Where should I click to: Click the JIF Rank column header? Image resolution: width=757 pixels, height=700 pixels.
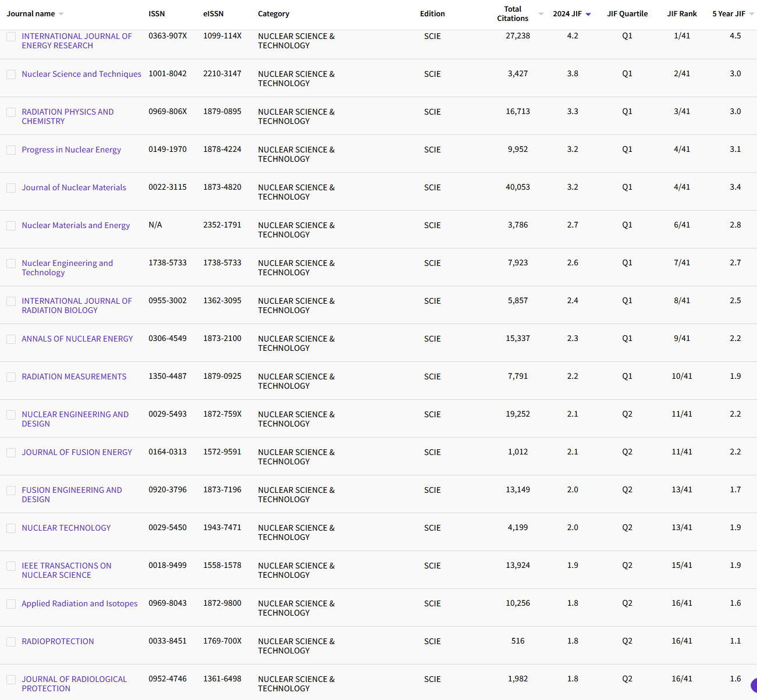click(681, 14)
